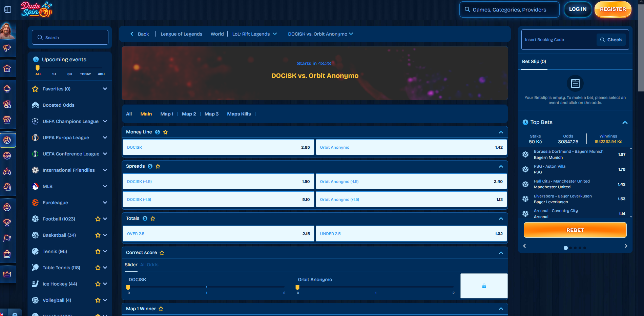Bet on Orbit Anonymo Money Line 1.42
The image size is (644, 316).
click(411, 147)
